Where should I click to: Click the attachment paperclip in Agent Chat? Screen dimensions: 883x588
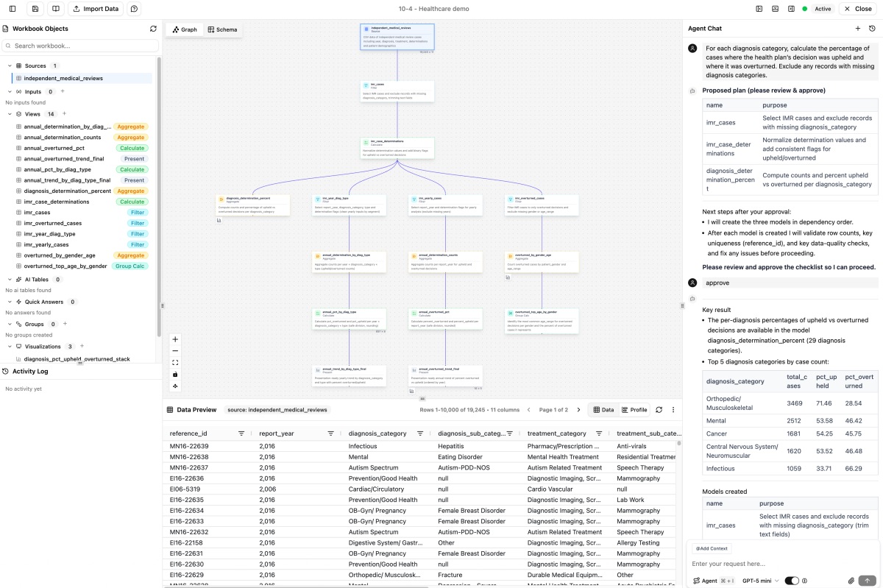852,581
